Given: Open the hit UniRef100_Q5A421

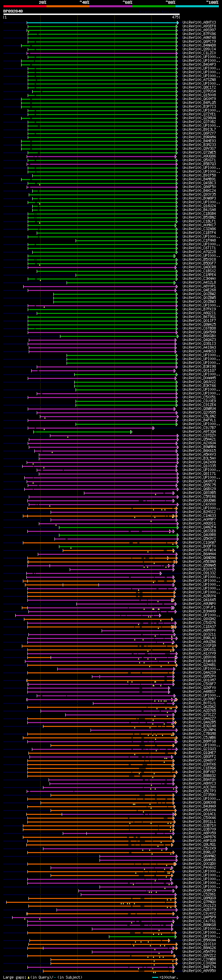Looking at the screenshot, I should tap(199, 440).
